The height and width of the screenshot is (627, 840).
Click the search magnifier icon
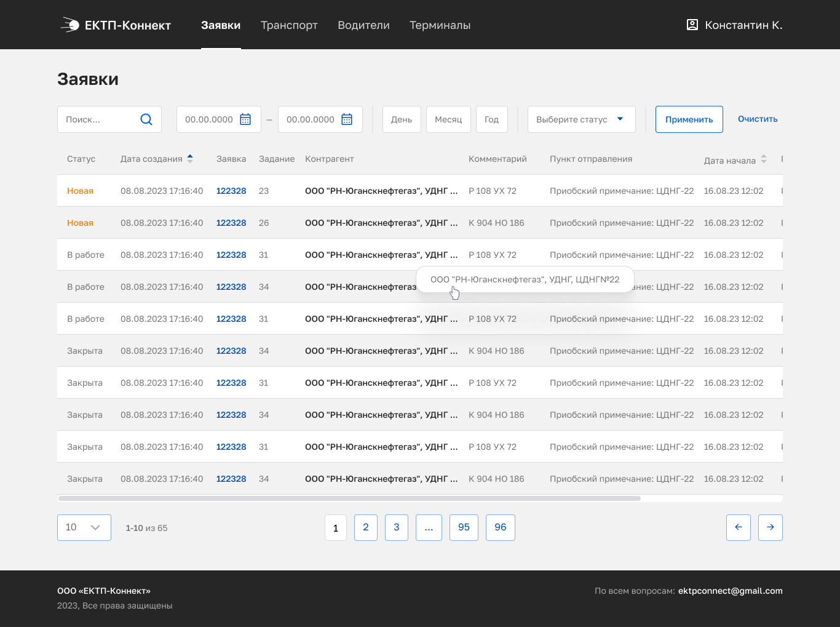coord(146,119)
